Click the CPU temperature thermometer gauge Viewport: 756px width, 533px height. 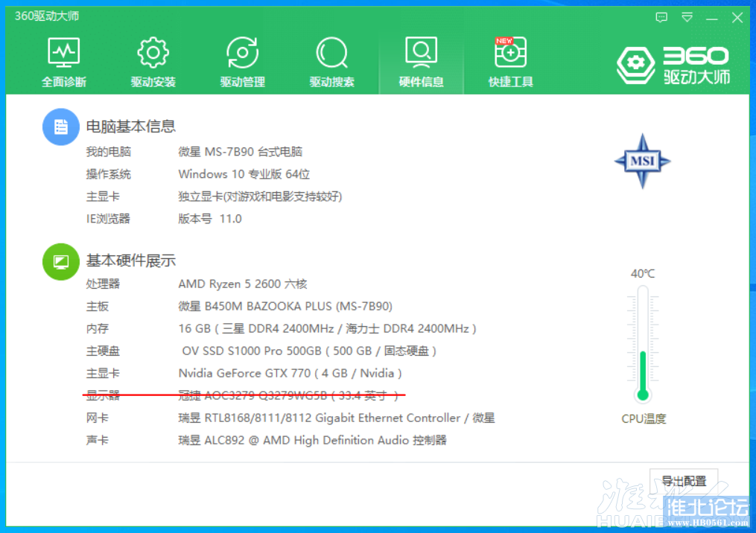643,344
